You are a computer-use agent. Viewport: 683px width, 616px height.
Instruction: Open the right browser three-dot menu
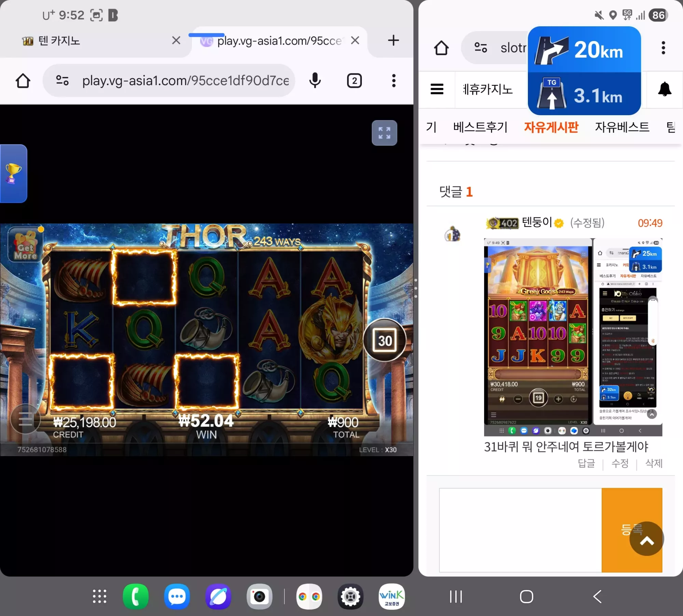click(x=663, y=48)
